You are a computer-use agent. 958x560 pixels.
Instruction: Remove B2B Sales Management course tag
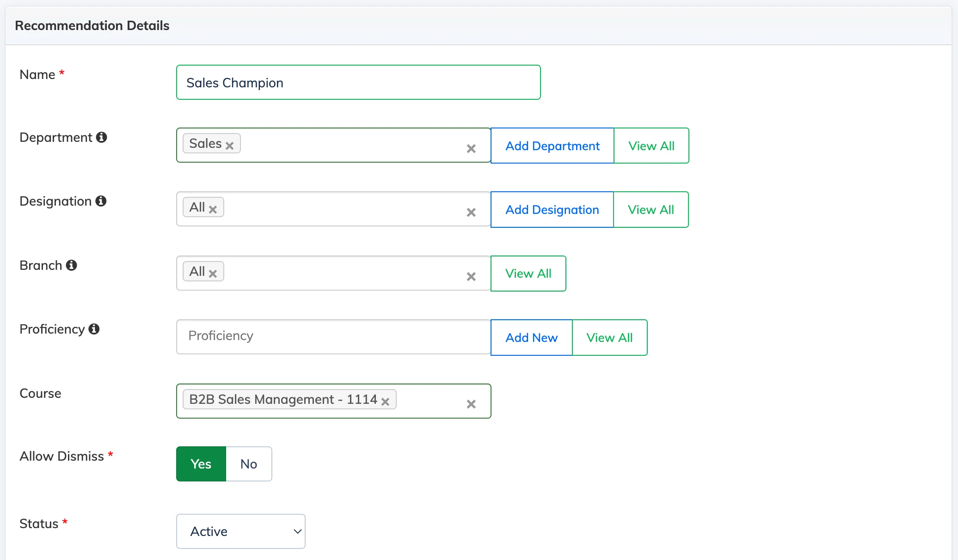385,402
